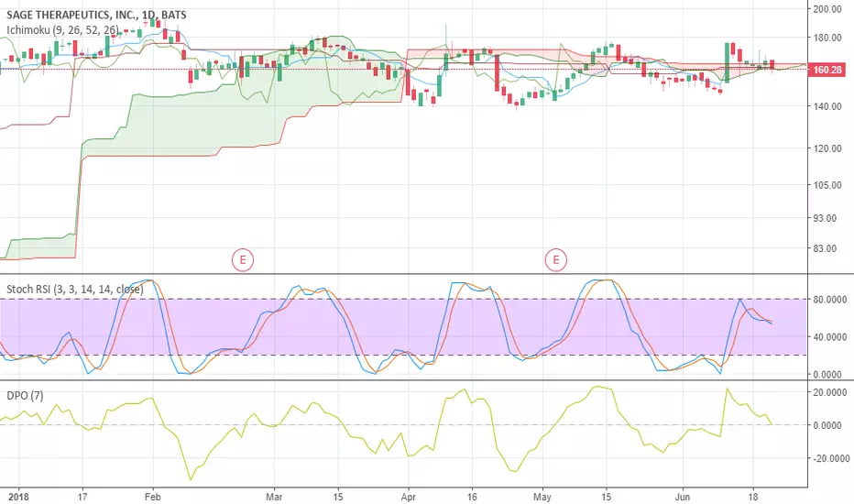Click the May earnings 'E' marker
Image resolution: width=854 pixels, height=504 pixels.
pyautogui.click(x=555, y=260)
